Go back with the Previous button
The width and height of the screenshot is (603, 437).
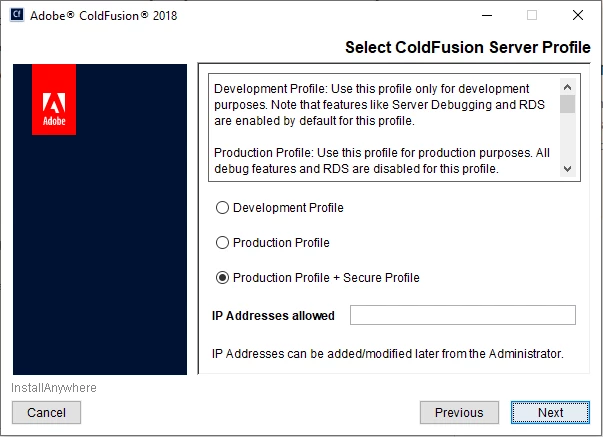(x=459, y=412)
